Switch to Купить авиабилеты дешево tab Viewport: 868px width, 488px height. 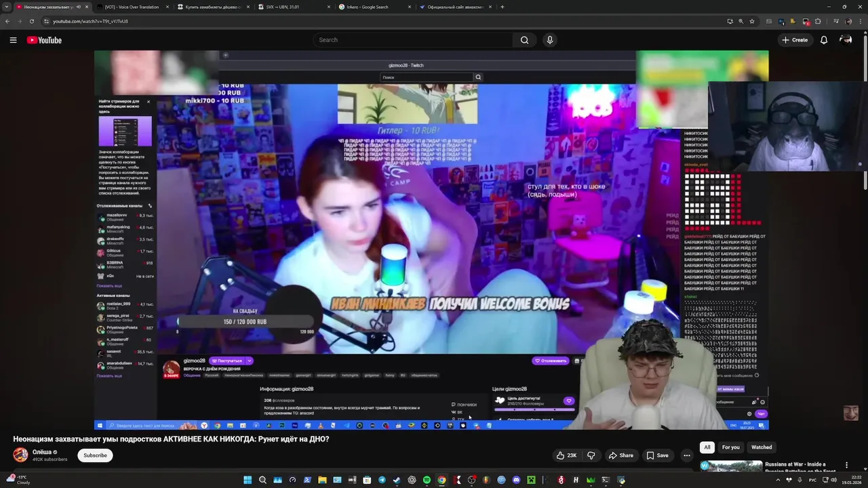coord(214,7)
